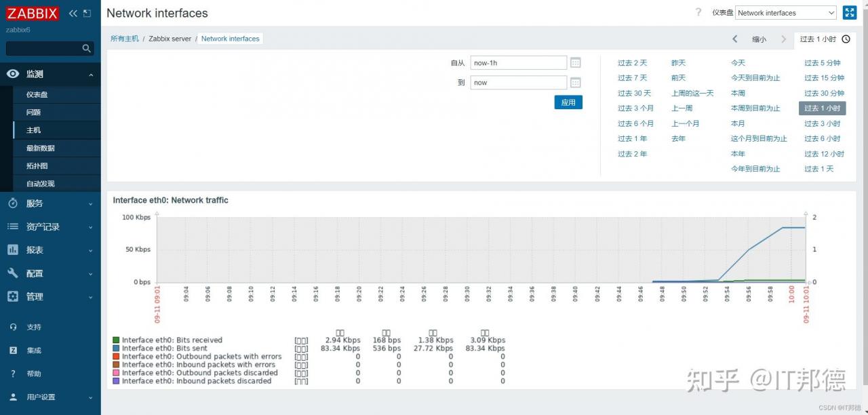Click the 缩小 zoom out button
This screenshot has width=868, height=415.
coord(759,39)
